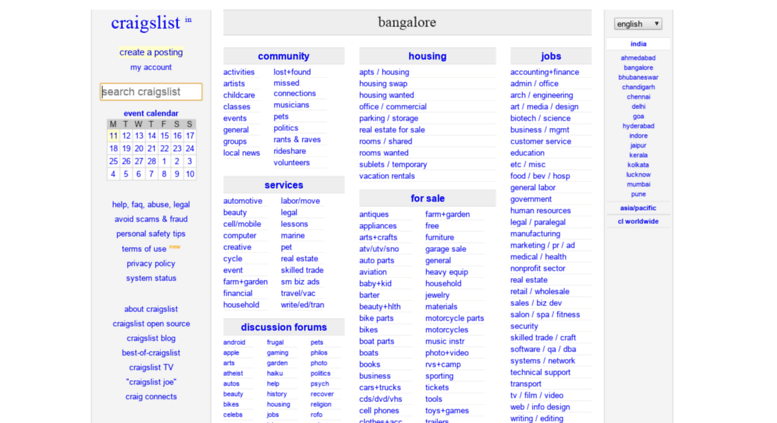The height and width of the screenshot is (423, 777).
Task: Select day 11 in event calendar
Action: coord(113,136)
